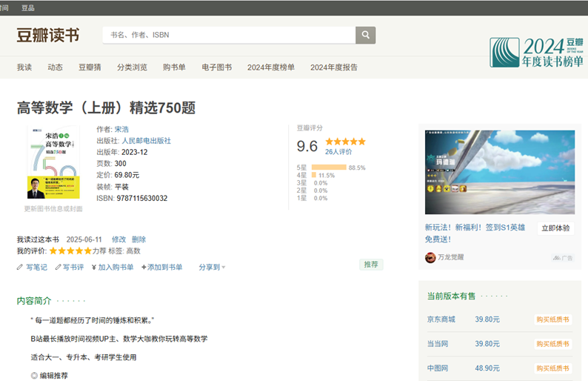
Task: Click the ISBN value 9787115630032
Action: coord(141,198)
